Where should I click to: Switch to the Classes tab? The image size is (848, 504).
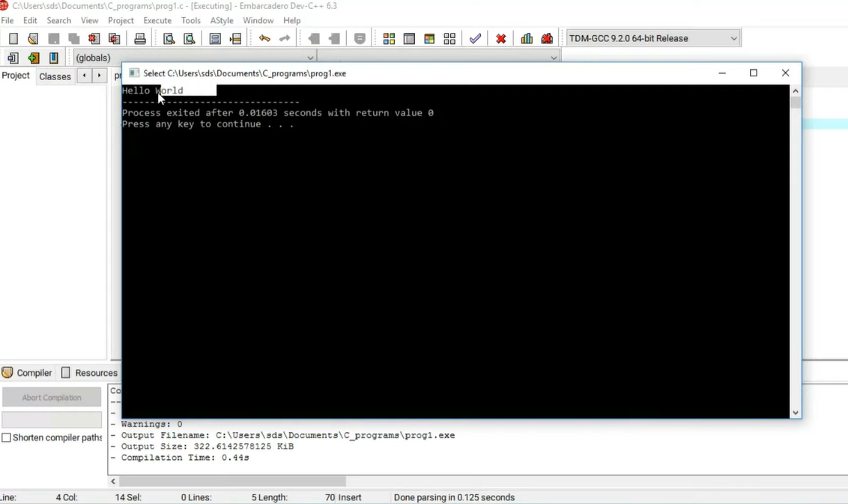pos(54,76)
